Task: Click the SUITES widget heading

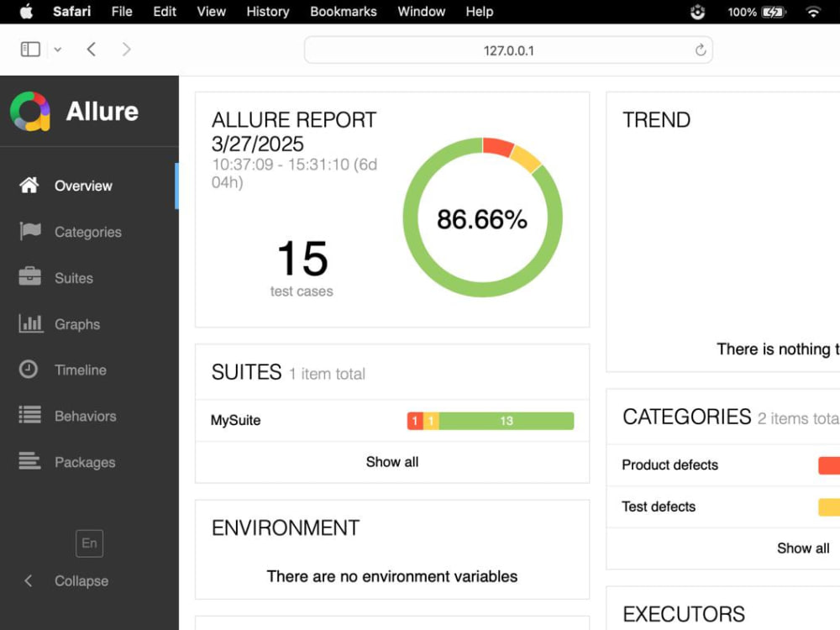Action: click(x=246, y=372)
